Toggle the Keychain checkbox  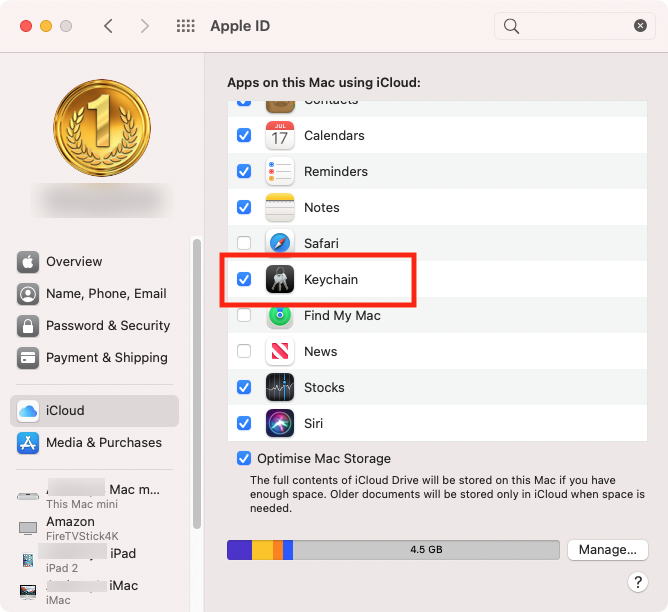click(x=244, y=279)
